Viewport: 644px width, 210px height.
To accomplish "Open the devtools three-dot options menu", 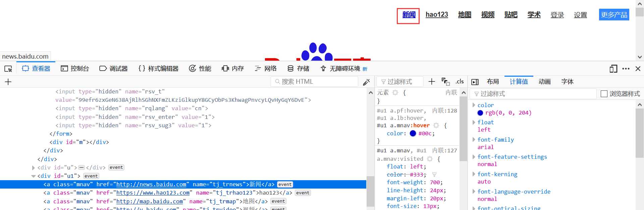I will (x=626, y=69).
